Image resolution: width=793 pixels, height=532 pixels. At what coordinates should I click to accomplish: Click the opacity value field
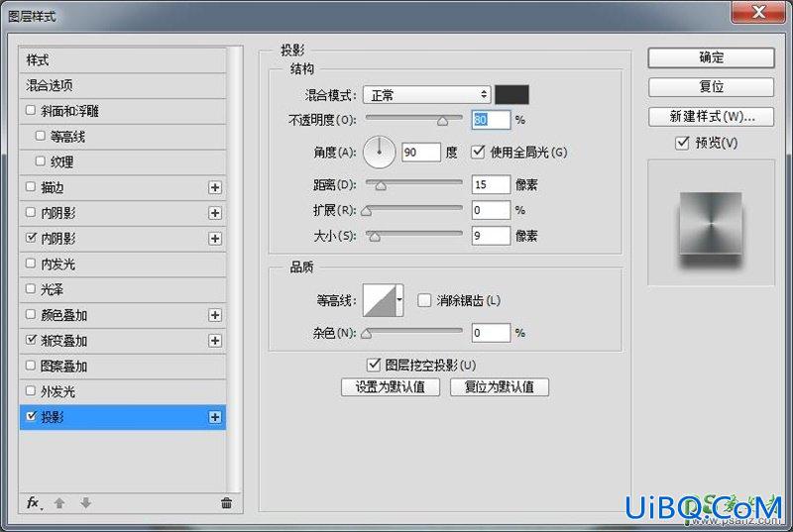pyautogui.click(x=491, y=120)
